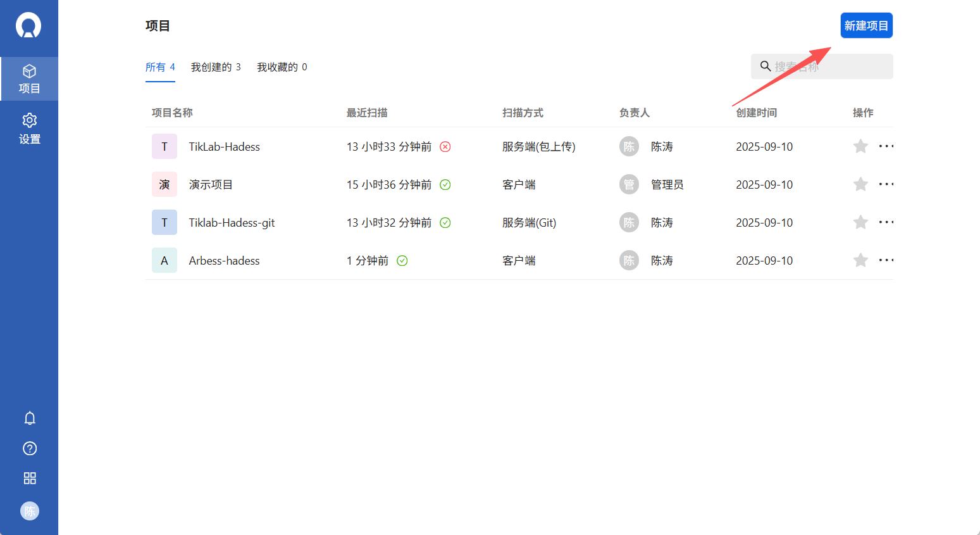The height and width of the screenshot is (535, 980).
Task: Click the 创建时间 column header
Action: point(757,113)
